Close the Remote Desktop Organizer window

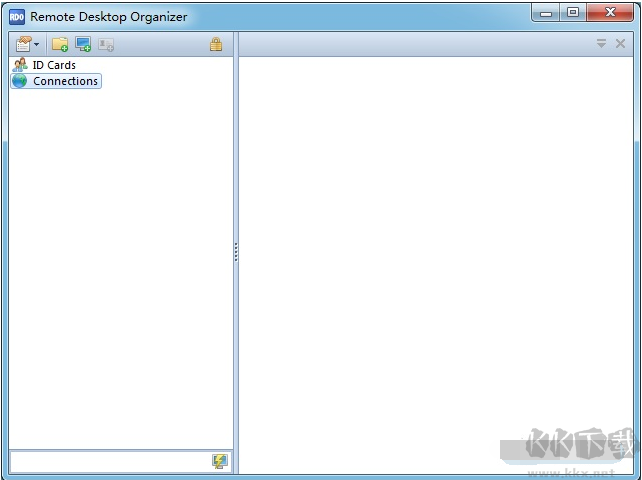pyautogui.click(x=610, y=12)
